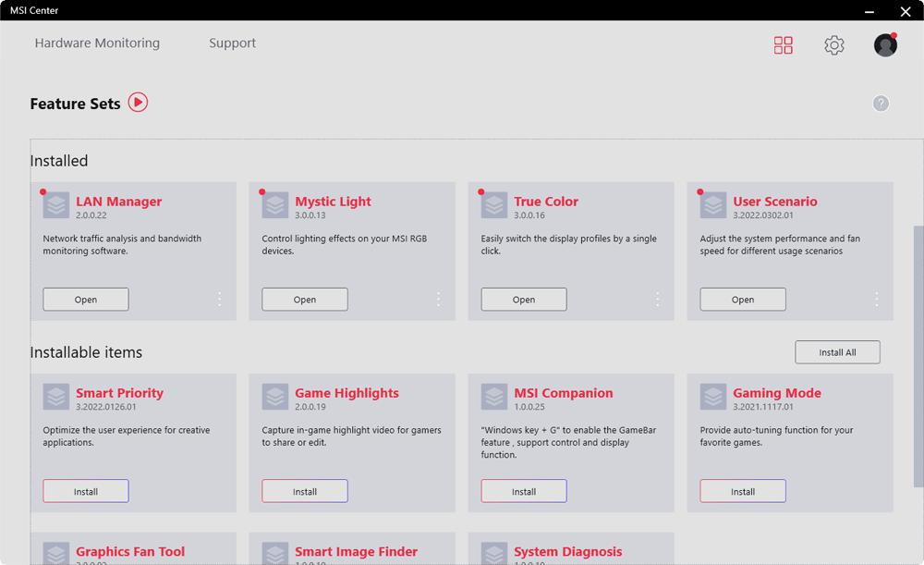Viewport: 924px width, 565px height.
Task: Select the LAN Manager title
Action: 118,201
